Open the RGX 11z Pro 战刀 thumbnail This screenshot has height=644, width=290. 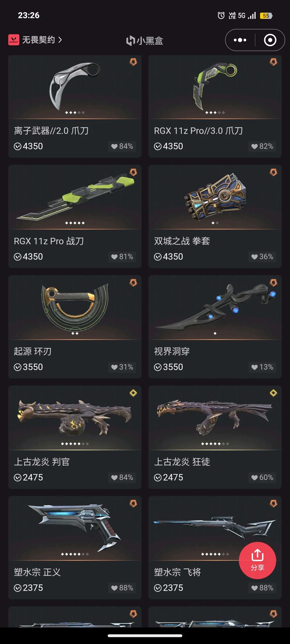pyautogui.click(x=75, y=197)
